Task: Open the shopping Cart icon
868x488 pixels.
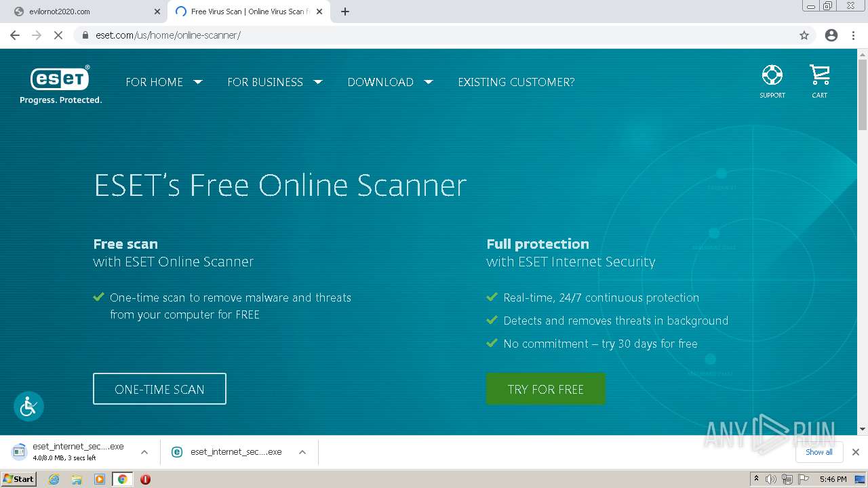Action: [819, 81]
